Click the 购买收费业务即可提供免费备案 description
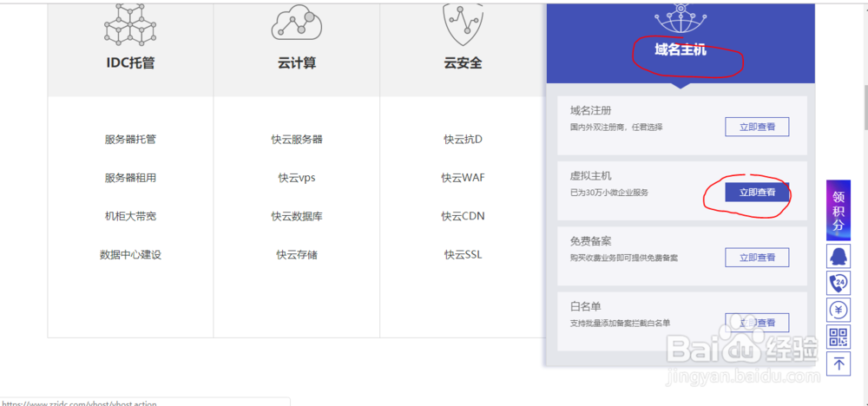This screenshot has height=406, width=868. point(624,258)
